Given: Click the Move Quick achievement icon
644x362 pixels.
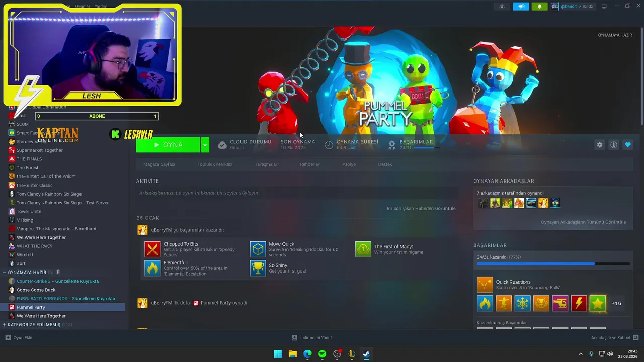Looking at the screenshot, I should [258, 249].
